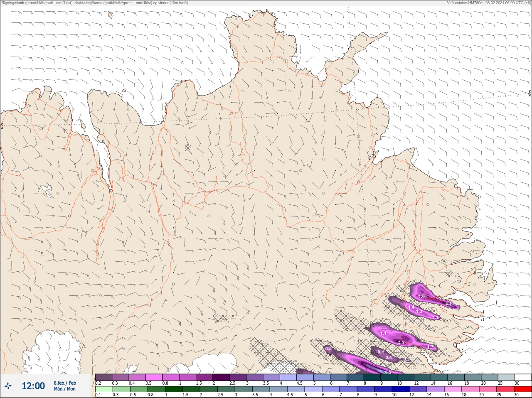Image resolution: width=532 pixels, height=398 pixels.
Task: Click the 12:00 forecast time display
Action: point(33,386)
